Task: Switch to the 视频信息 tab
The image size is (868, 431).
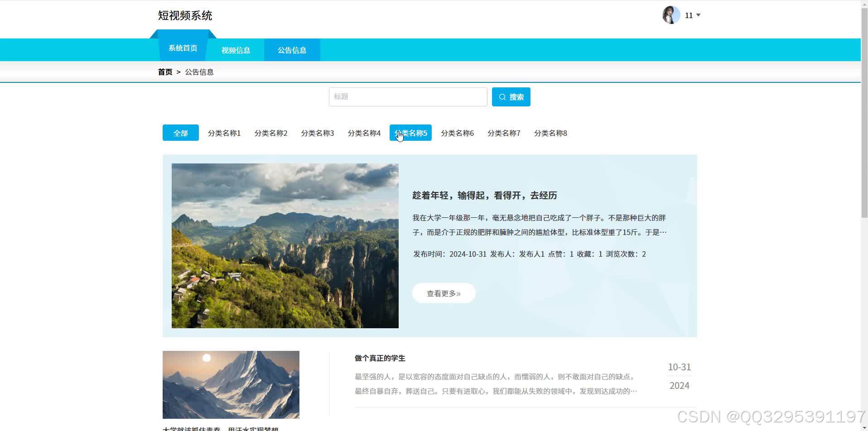Action: pyautogui.click(x=235, y=50)
